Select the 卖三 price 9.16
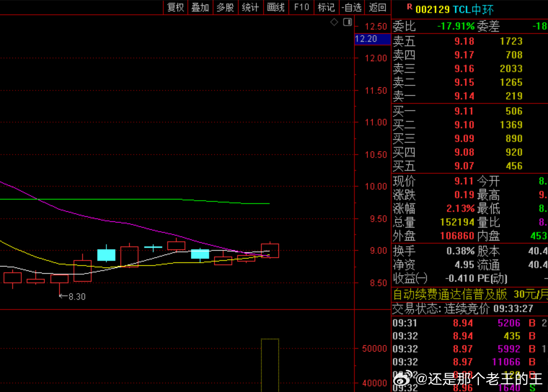The image size is (548, 392). [x=464, y=69]
